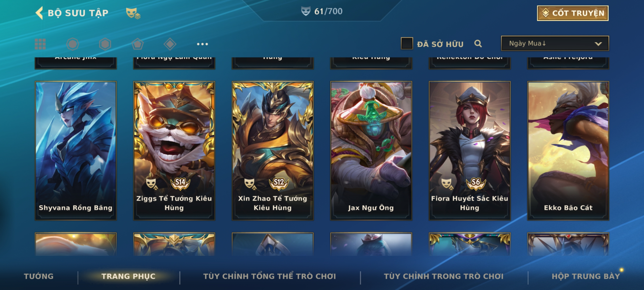Select the Shyvana Rồng Băng skin card
This screenshot has height=290, width=644.
(76, 151)
